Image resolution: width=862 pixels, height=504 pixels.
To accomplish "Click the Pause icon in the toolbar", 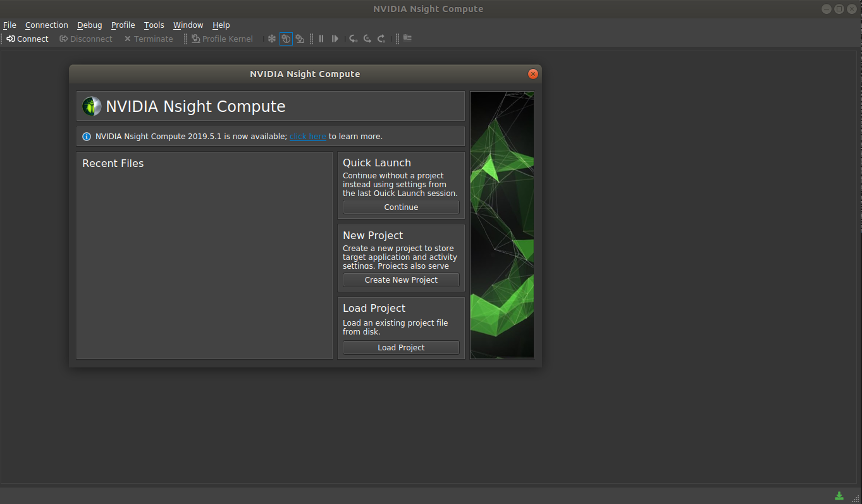I will coord(321,39).
